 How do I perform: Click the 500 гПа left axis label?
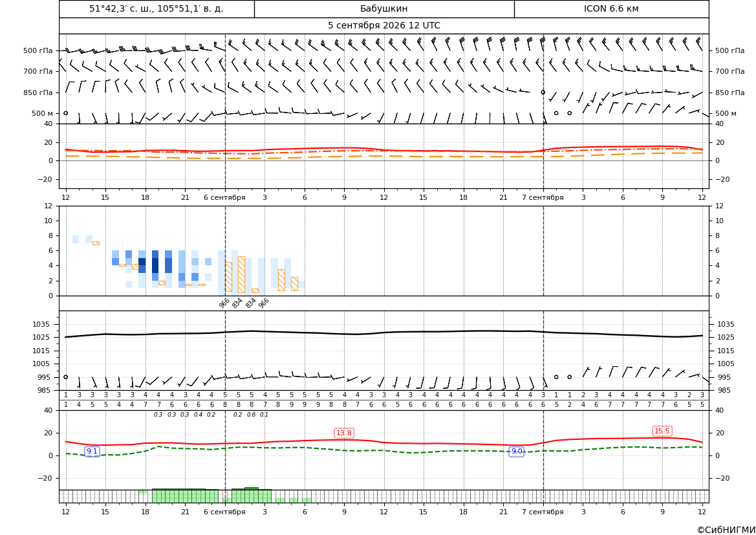coord(38,50)
